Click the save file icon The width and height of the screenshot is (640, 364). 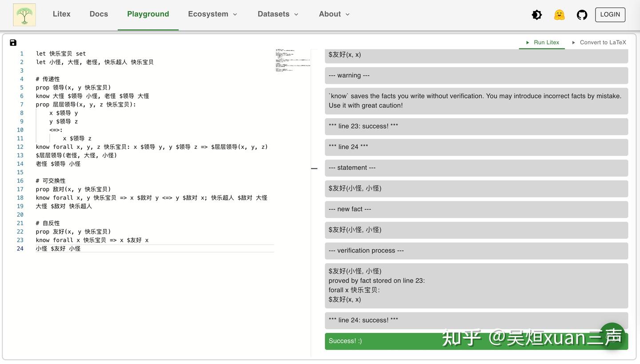tap(13, 43)
